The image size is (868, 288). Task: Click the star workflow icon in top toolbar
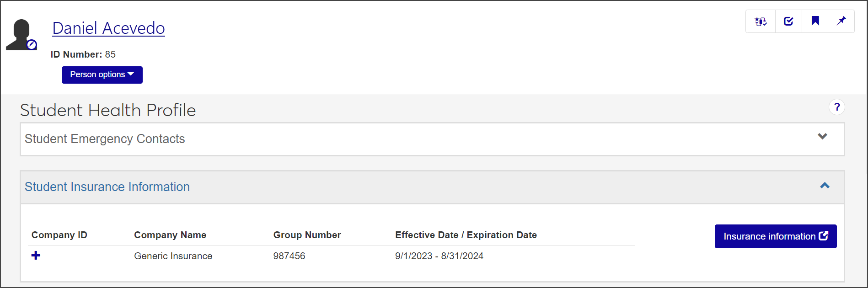pos(761,21)
